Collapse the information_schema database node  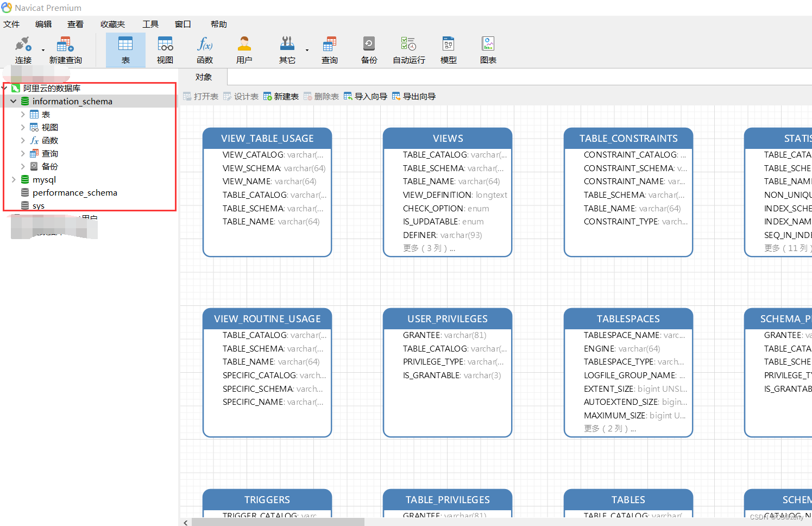[14, 101]
